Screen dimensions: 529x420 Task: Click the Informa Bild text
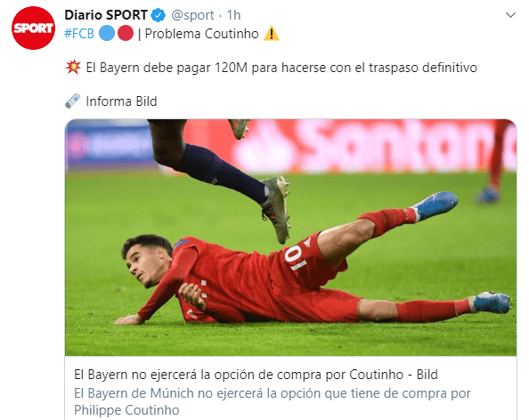pos(121,101)
